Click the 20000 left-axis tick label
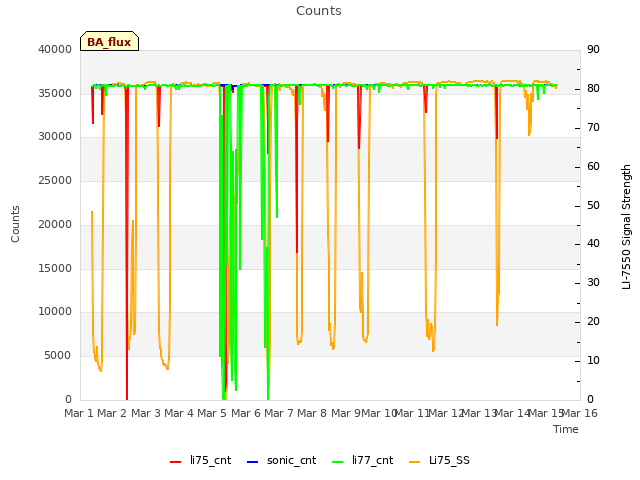 point(55,224)
